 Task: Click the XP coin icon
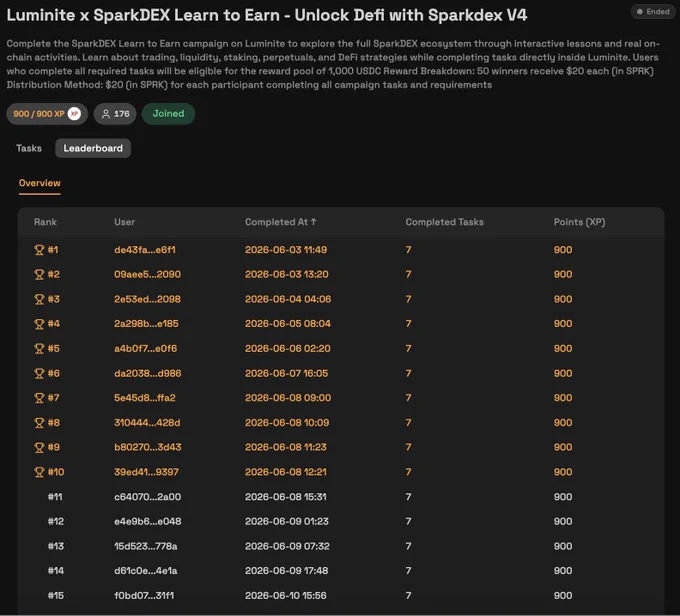[x=74, y=114]
